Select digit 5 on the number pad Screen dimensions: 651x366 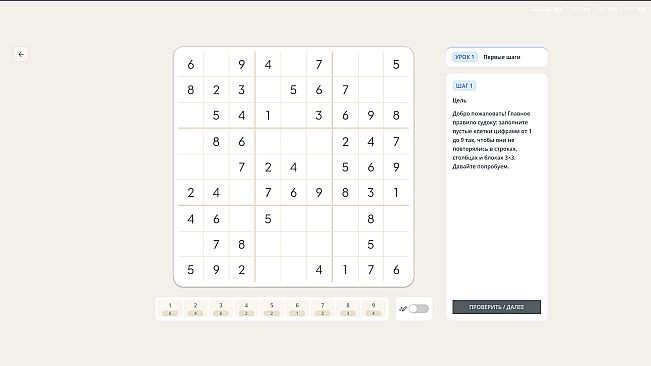tap(272, 309)
